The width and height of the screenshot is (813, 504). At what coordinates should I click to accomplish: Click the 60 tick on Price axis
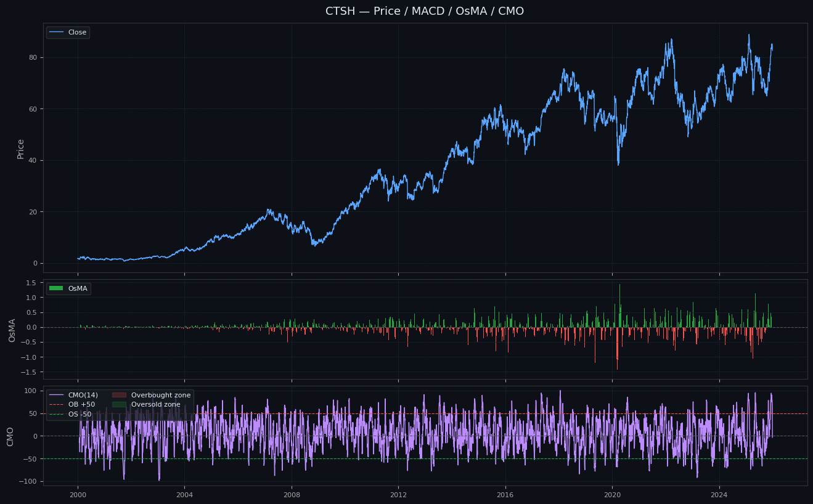click(x=33, y=109)
